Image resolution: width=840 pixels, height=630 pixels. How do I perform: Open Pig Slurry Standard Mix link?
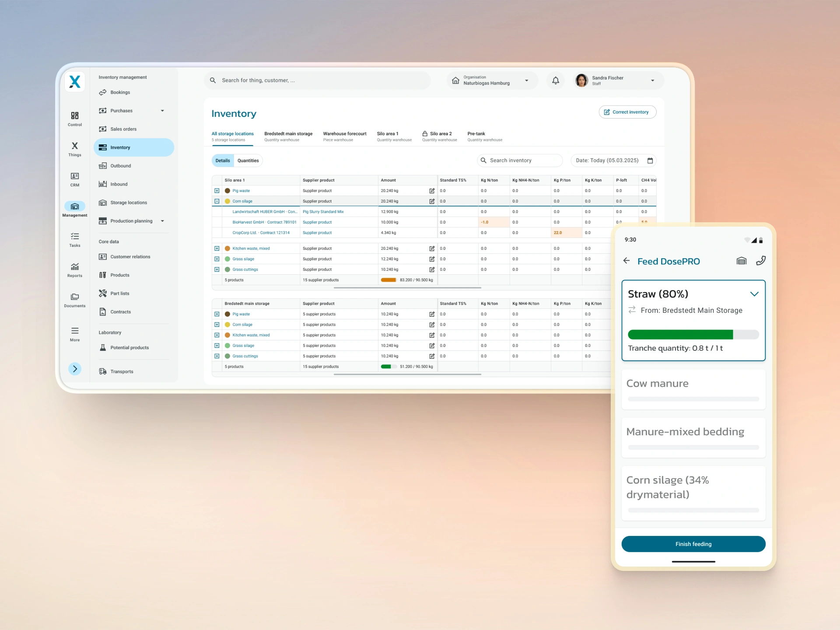click(323, 212)
